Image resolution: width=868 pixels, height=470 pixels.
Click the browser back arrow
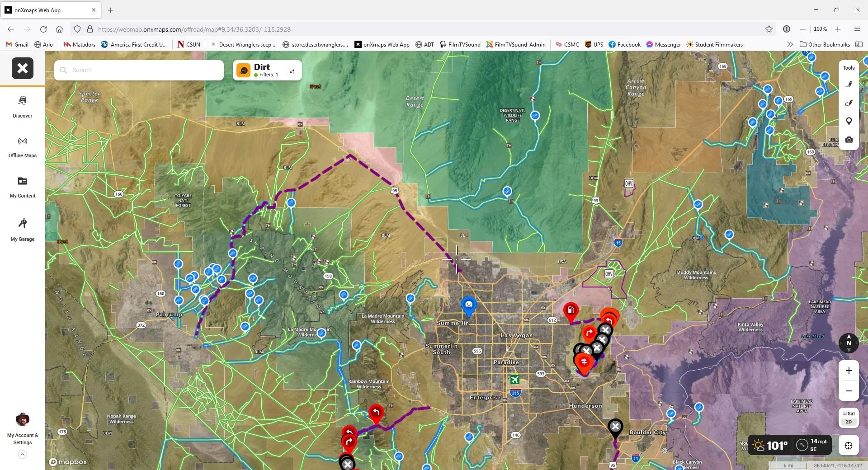11,29
